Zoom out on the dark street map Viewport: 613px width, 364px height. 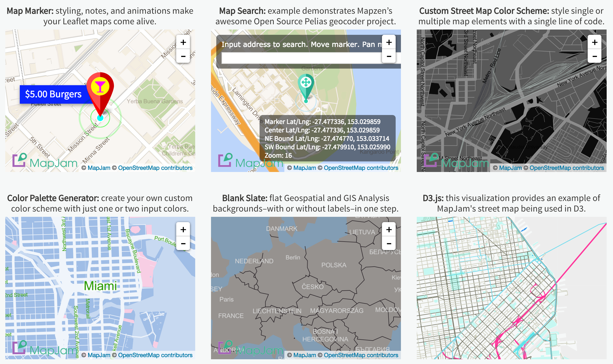(x=595, y=56)
